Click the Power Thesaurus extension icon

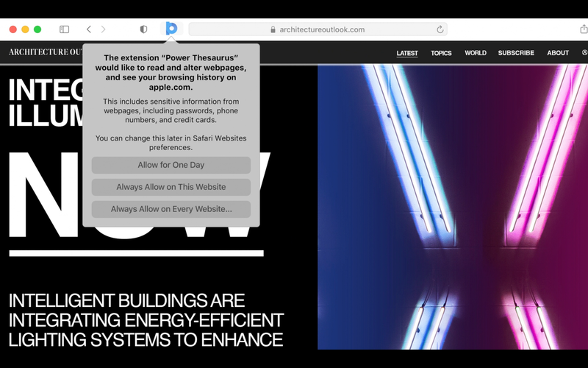click(171, 29)
